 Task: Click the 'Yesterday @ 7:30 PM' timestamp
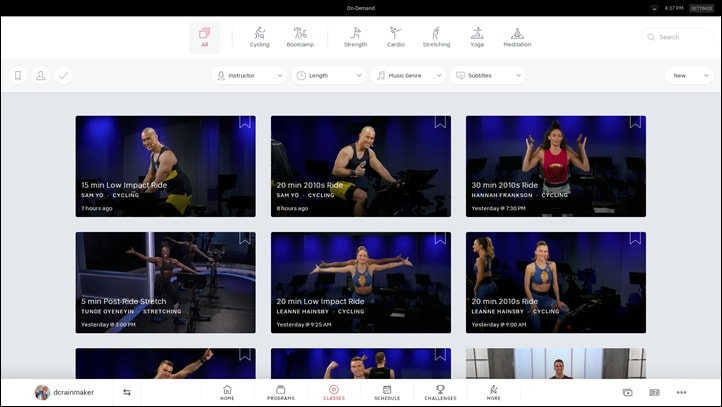pos(498,209)
